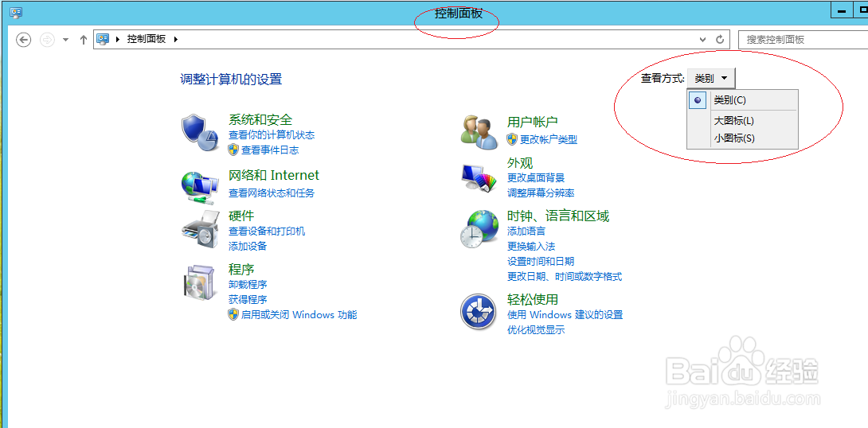868x428 pixels.
Task: Focus the 搜索控制面板 search box
Action: tap(803, 40)
